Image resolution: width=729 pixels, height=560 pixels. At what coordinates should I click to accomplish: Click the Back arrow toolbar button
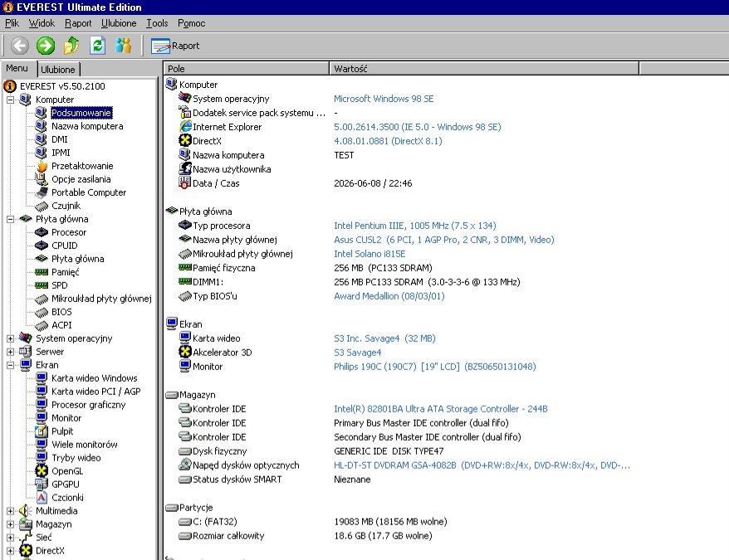(x=20, y=46)
